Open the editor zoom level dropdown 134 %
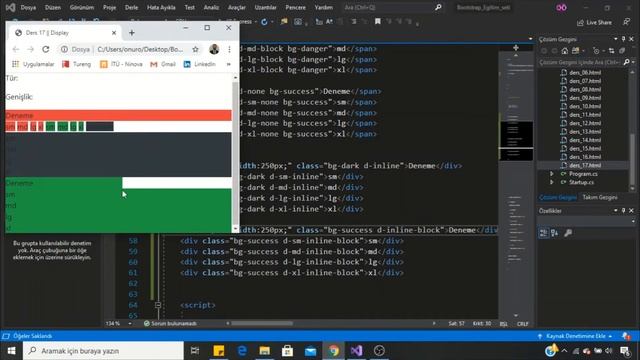This screenshot has height=360, width=640. point(130,324)
